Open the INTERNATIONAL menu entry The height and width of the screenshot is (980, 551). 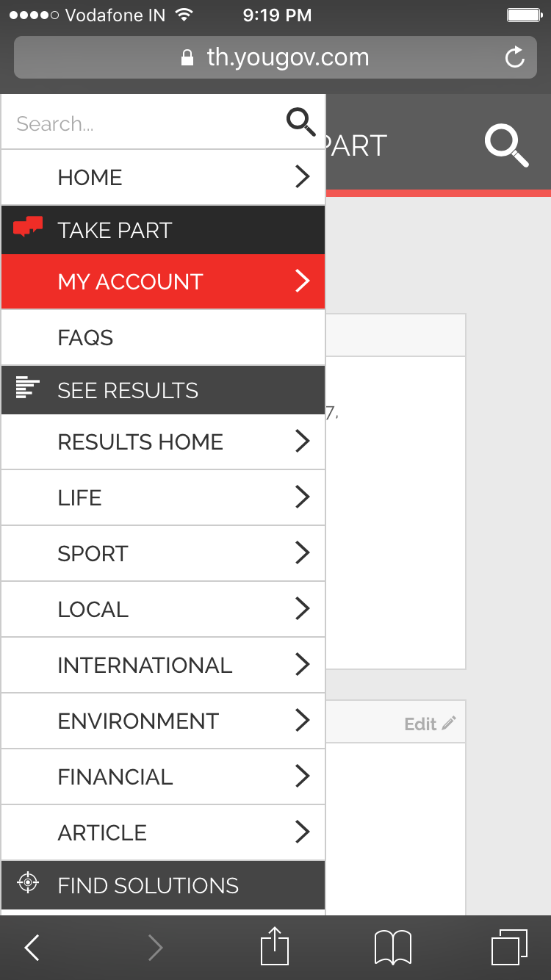163,665
